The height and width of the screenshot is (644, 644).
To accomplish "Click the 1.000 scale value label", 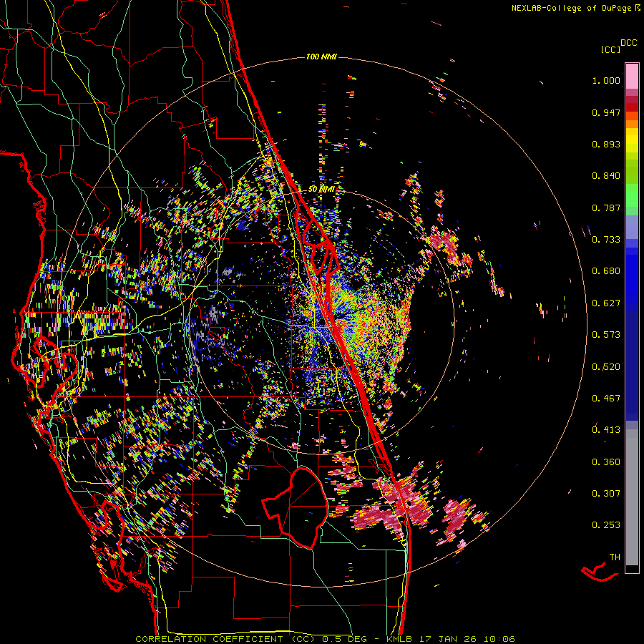I will (x=605, y=81).
